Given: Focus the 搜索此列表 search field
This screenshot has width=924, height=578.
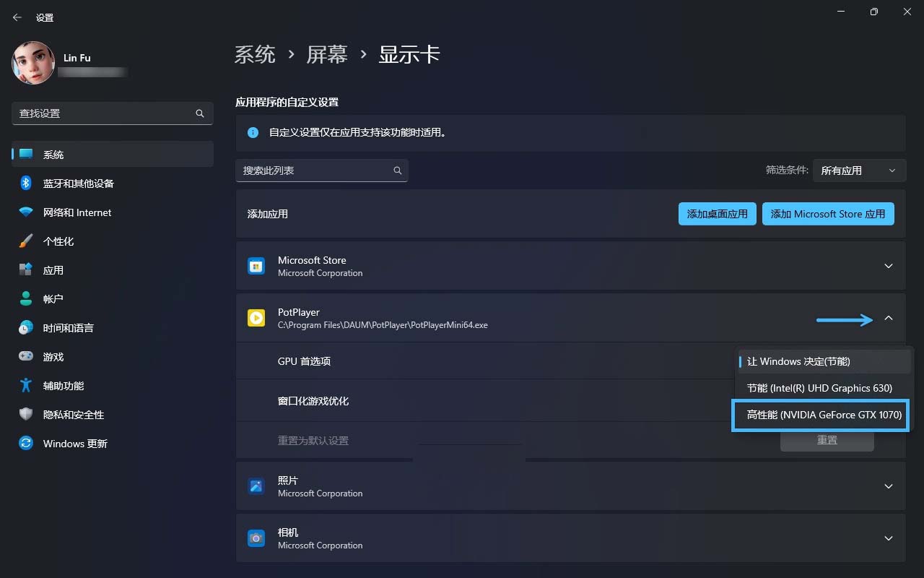Looking at the screenshot, I should pyautogui.click(x=322, y=171).
